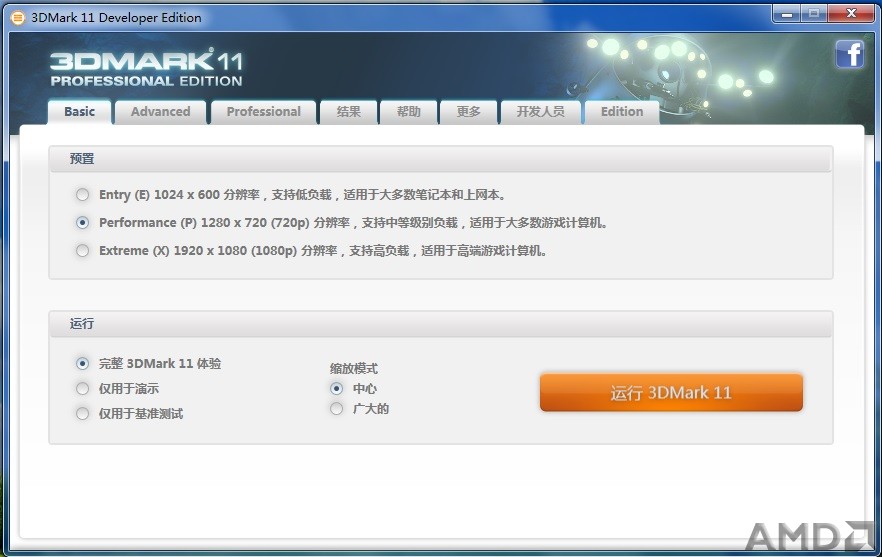Image resolution: width=882 pixels, height=557 pixels.
Task: Select Performance (P) 1280 x 720 preset
Action: click(x=83, y=223)
